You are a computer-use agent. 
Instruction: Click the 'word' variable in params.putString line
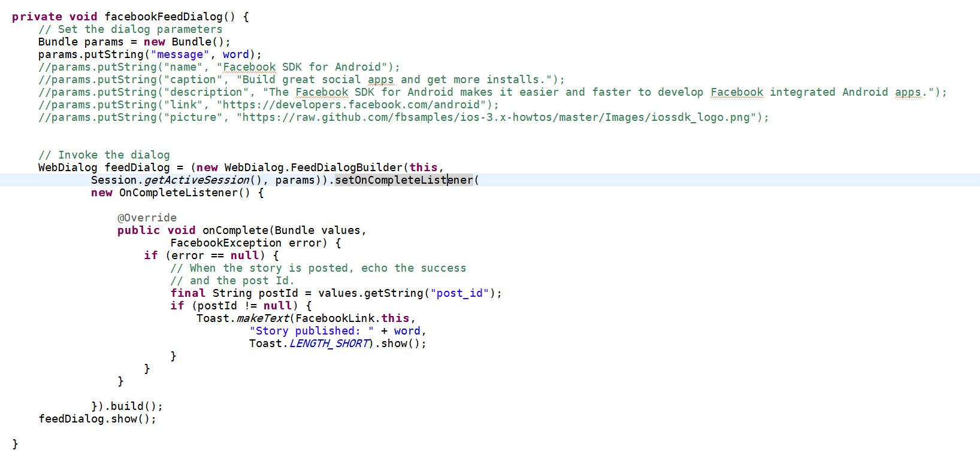point(236,54)
